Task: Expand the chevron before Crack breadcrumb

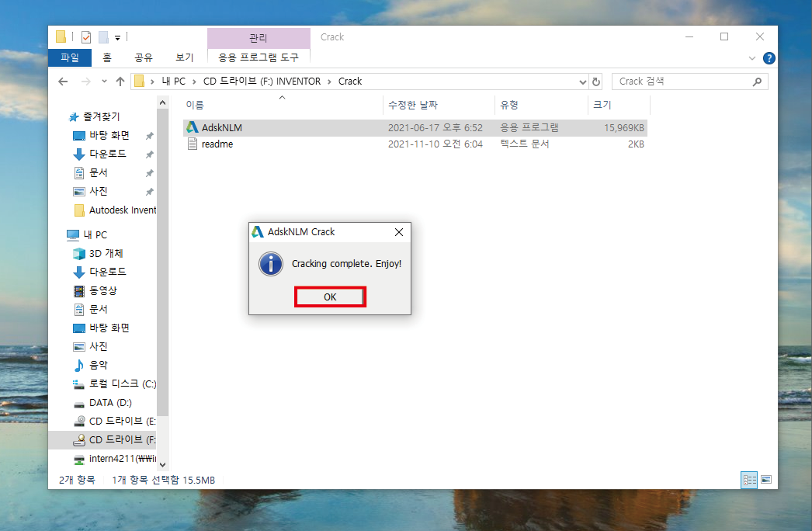Action: point(329,82)
